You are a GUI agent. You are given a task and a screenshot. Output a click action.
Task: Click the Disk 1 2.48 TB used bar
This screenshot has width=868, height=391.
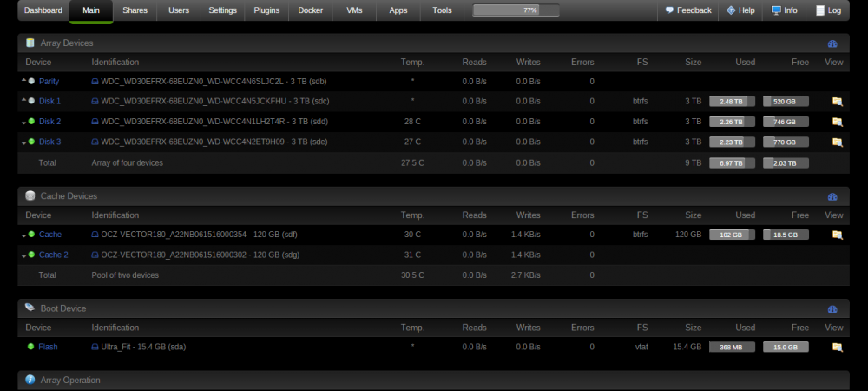click(x=732, y=102)
